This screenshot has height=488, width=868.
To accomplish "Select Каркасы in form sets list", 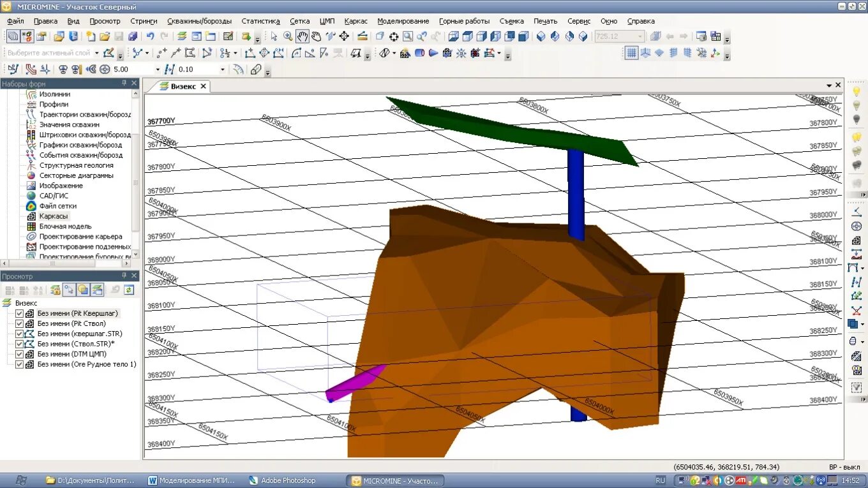I will tap(54, 216).
